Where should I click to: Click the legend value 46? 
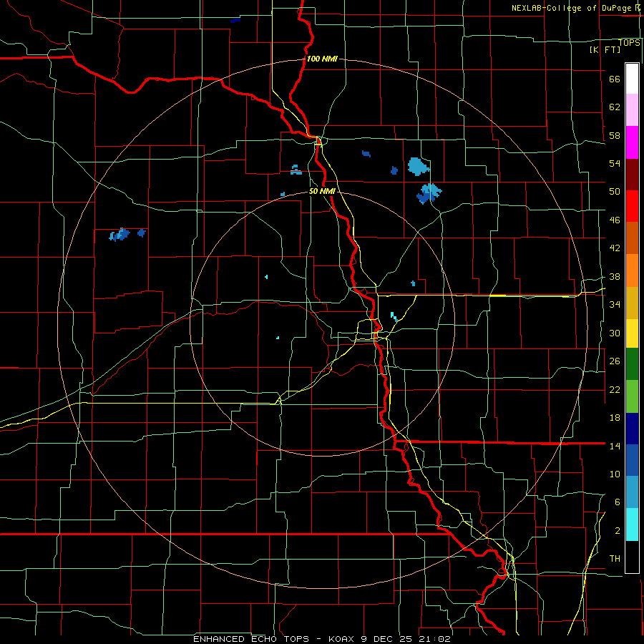coord(615,220)
